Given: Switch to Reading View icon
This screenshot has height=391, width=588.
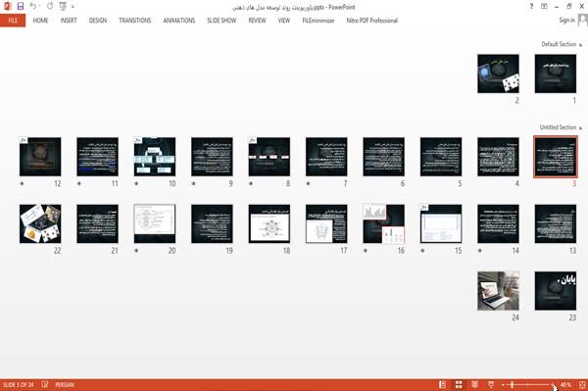Looking at the screenshot, I should click(474, 384).
